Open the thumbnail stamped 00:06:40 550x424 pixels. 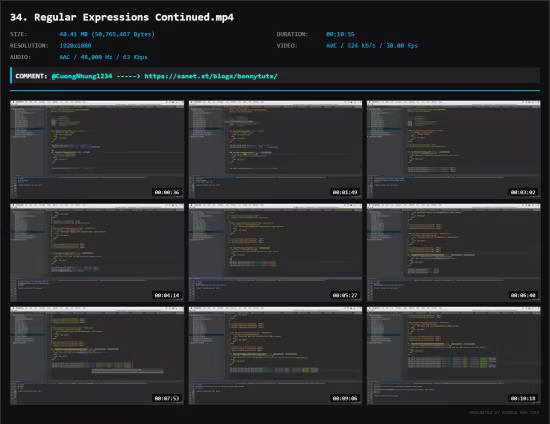(x=454, y=253)
